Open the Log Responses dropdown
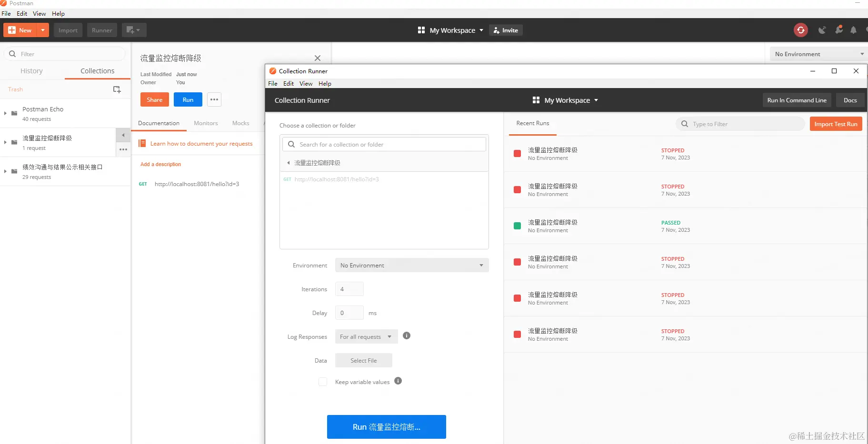The height and width of the screenshot is (444, 868). (x=366, y=336)
